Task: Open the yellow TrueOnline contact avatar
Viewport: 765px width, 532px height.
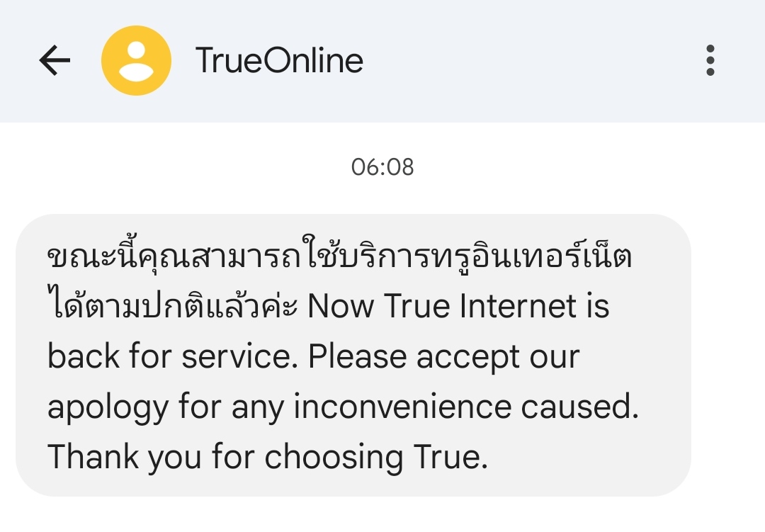Action: [136, 61]
